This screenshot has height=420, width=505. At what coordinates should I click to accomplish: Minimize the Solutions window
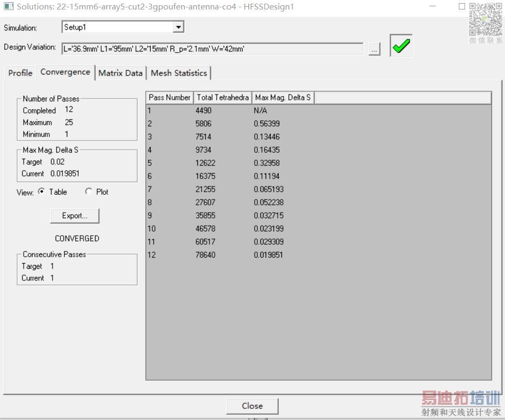pos(433,6)
